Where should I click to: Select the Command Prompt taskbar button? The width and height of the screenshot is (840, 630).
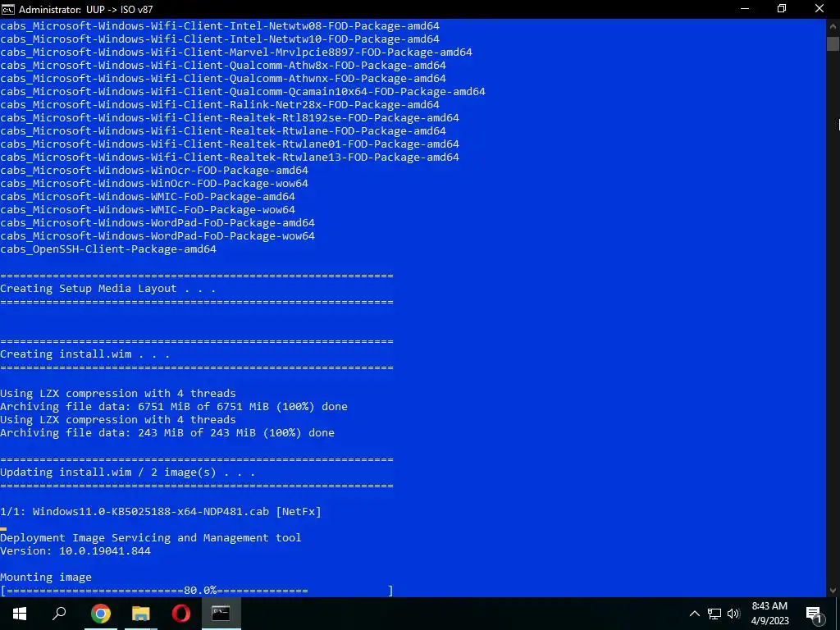[x=221, y=614]
